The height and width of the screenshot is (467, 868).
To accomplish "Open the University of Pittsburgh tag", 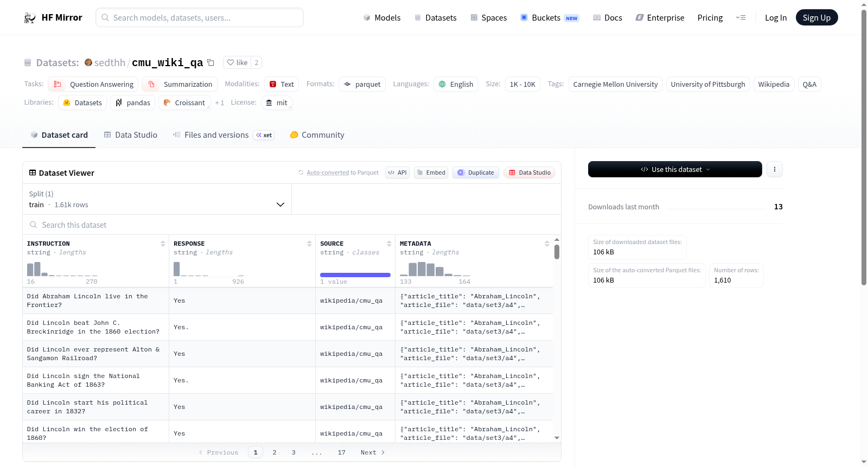I will pyautogui.click(x=708, y=84).
